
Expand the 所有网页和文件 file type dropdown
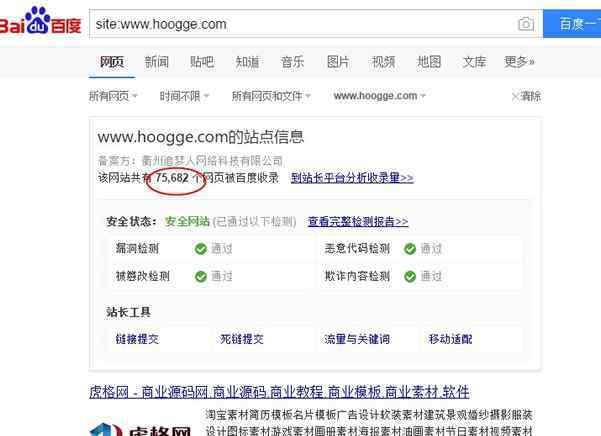click(271, 96)
